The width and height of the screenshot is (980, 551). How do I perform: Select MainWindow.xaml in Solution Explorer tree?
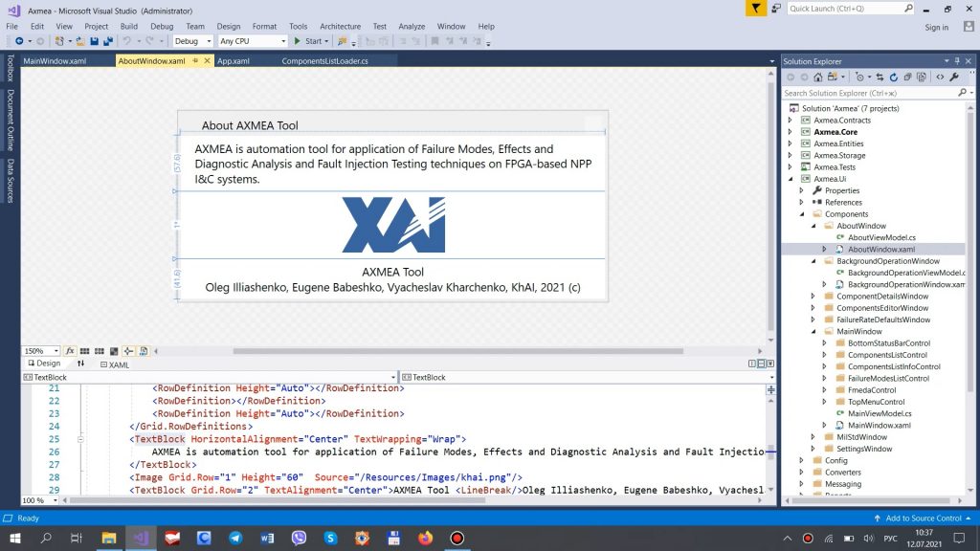[879, 426]
